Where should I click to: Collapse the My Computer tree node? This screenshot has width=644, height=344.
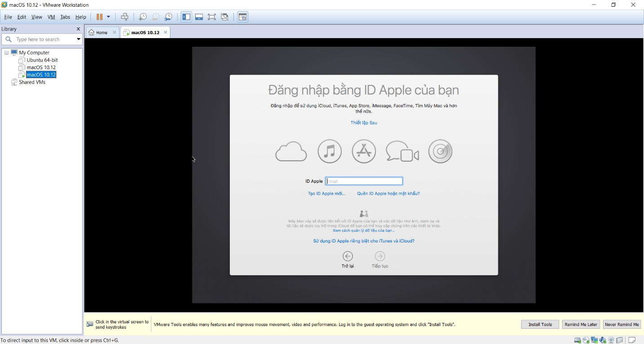click(7, 53)
